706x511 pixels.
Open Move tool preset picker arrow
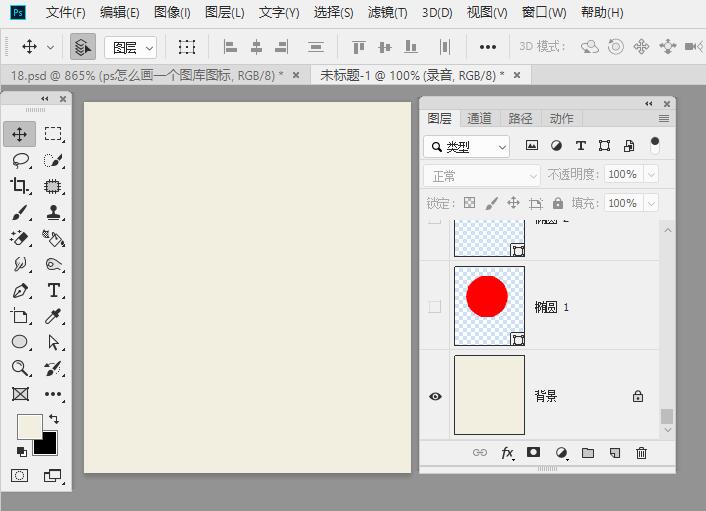(50, 47)
